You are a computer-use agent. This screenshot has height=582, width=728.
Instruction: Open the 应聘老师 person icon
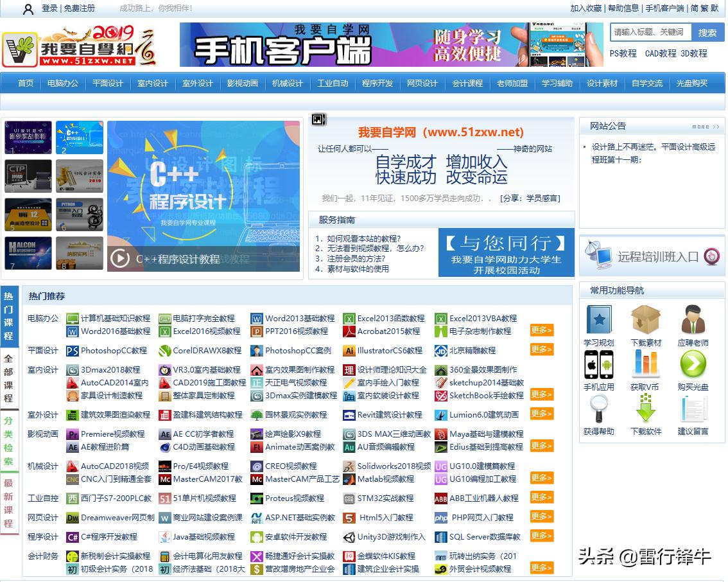(693, 320)
